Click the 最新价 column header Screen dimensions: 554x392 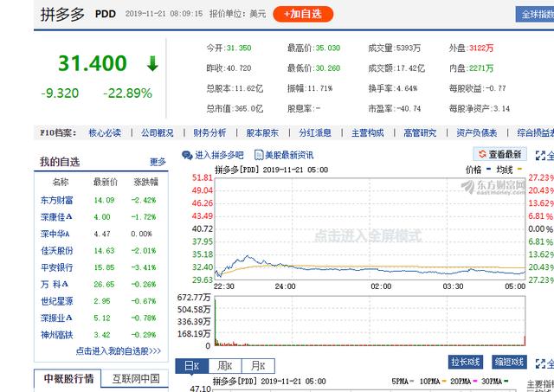[x=106, y=182]
